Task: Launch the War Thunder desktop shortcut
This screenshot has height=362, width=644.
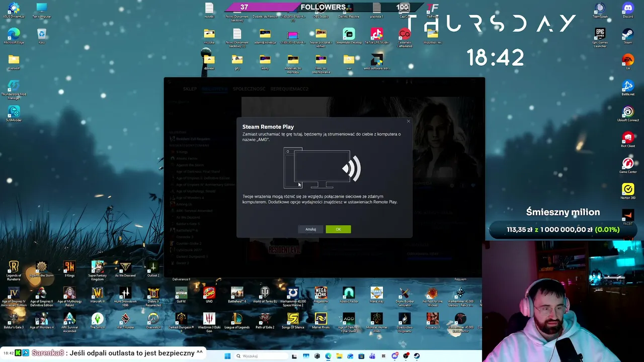Action: tap(125, 321)
